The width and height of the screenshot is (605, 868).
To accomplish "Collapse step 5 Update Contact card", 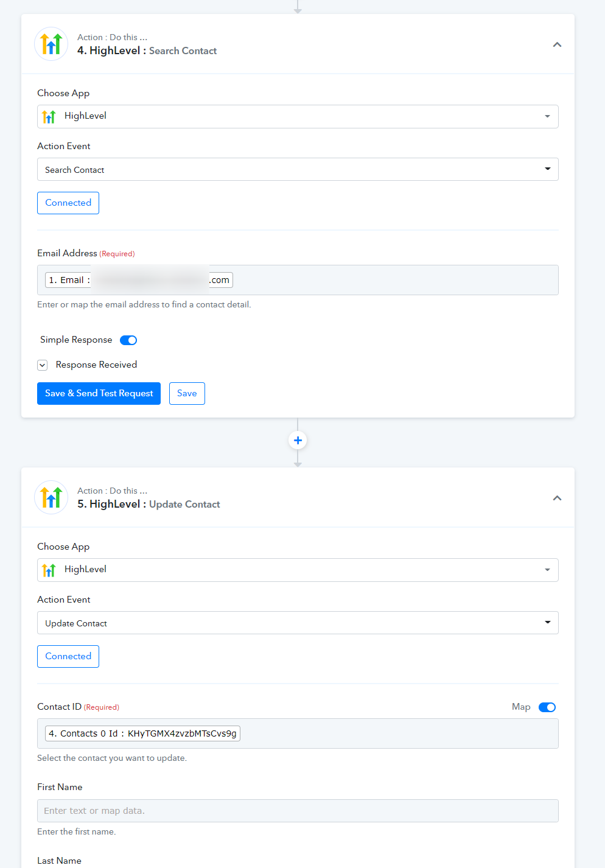I will 557,498.
